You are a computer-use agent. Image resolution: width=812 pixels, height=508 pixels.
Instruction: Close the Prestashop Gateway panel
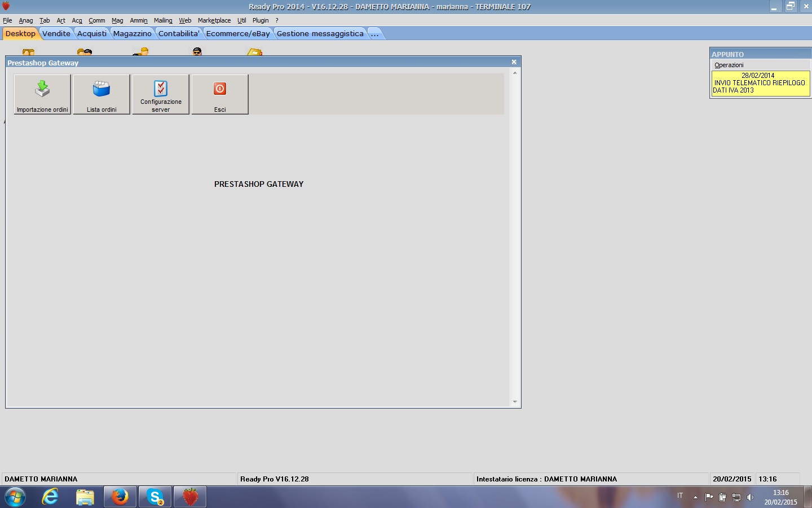click(x=514, y=62)
